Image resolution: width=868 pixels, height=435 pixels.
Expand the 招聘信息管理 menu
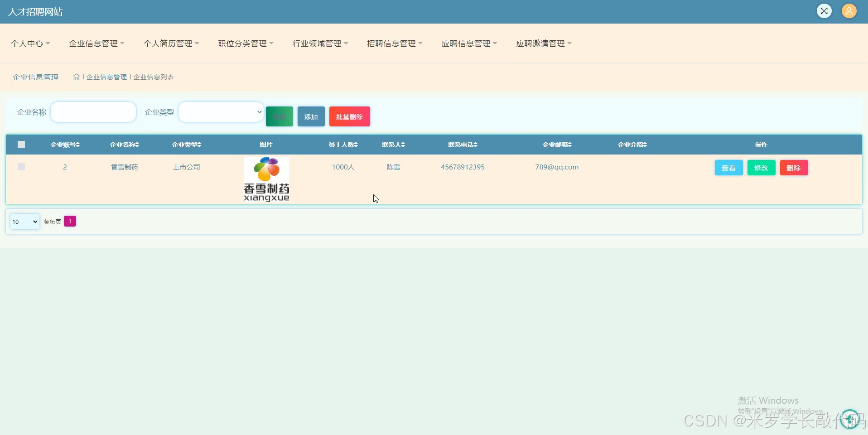[395, 43]
